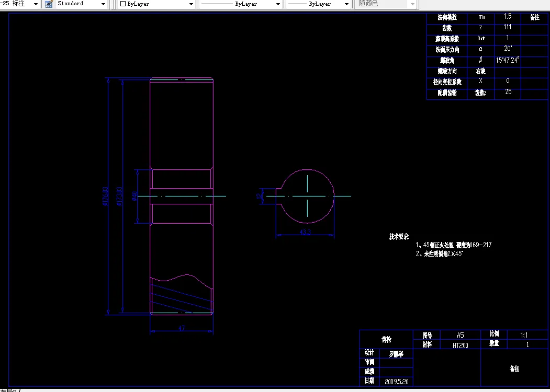The height and width of the screenshot is (392, 550).
Task: Select the designer name 罗鹏举
Action: (396, 354)
